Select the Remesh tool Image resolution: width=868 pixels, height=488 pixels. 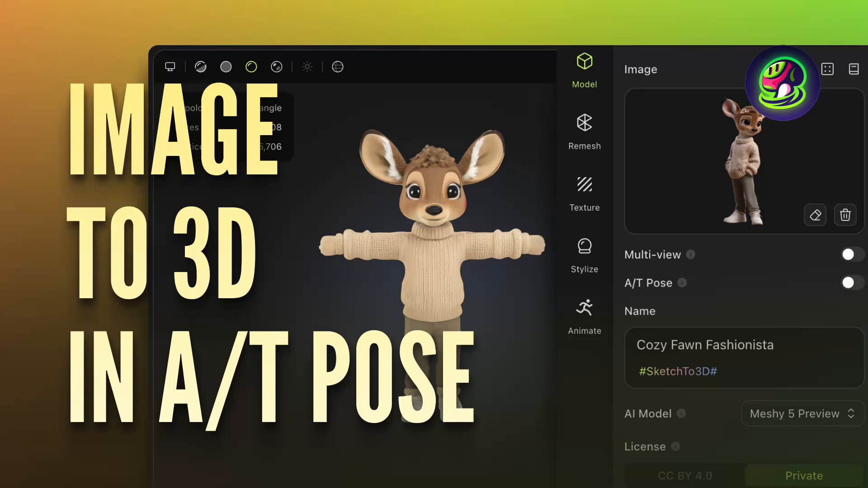[x=584, y=131]
